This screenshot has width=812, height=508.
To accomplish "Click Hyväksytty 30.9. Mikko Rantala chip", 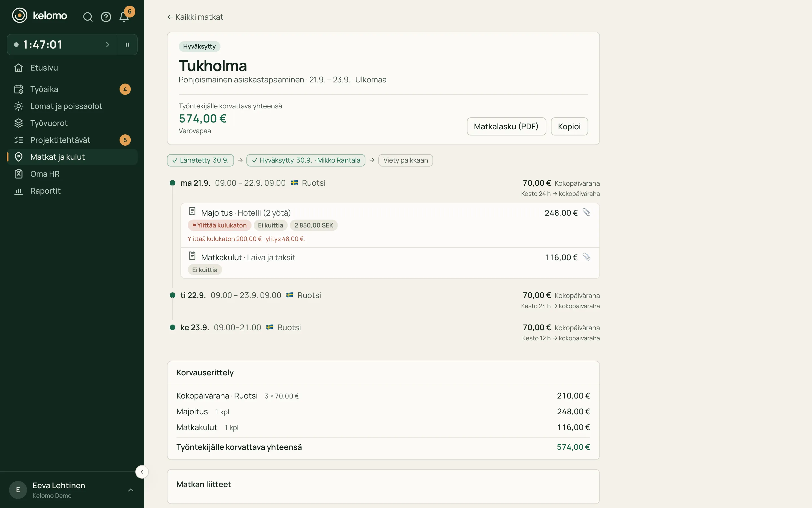I will click(306, 160).
